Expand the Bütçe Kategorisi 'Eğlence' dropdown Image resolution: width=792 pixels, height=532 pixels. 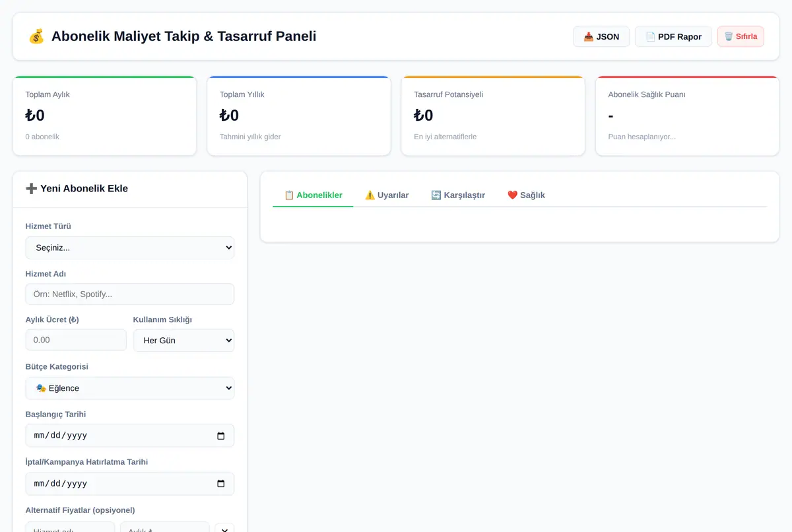130,388
